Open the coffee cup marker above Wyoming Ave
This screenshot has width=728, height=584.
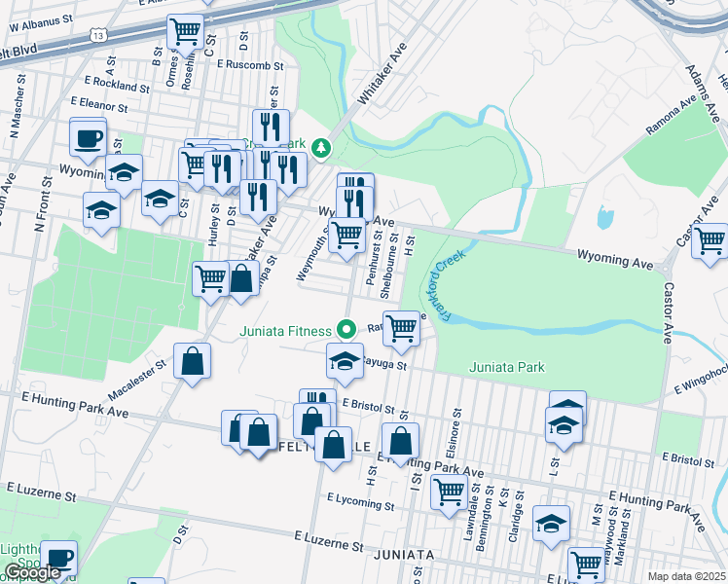click(89, 141)
